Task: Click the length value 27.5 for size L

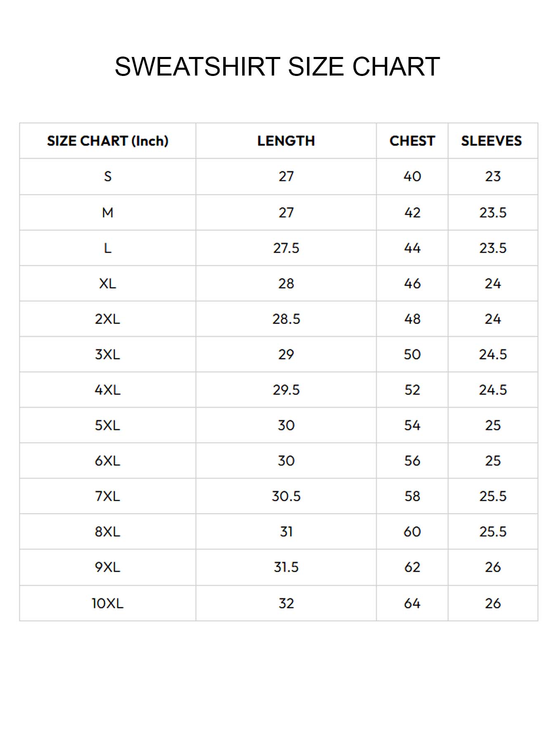Action: tap(286, 248)
